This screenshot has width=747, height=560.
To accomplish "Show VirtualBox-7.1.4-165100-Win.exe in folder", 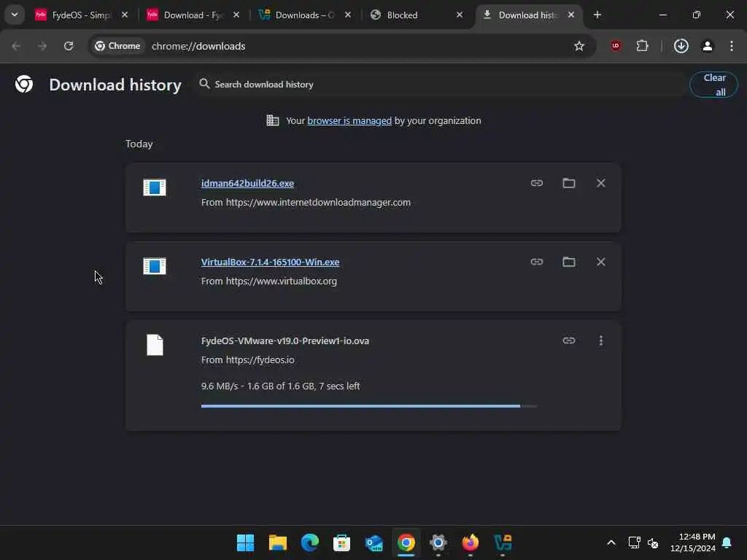I will (x=569, y=262).
